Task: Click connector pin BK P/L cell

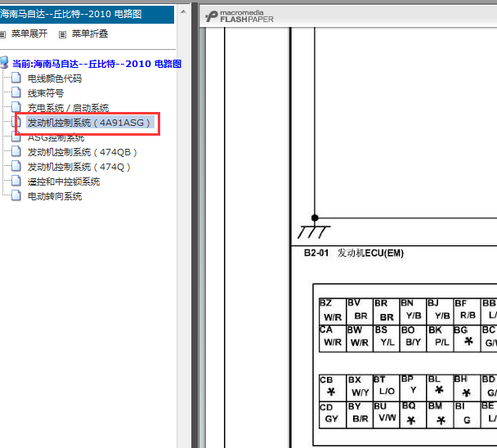Action: point(441,338)
